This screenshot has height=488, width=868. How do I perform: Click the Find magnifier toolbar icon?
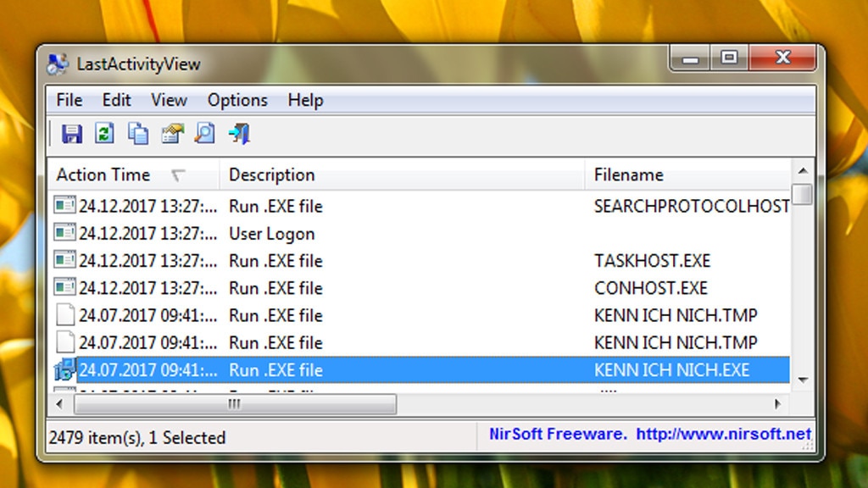tap(205, 133)
